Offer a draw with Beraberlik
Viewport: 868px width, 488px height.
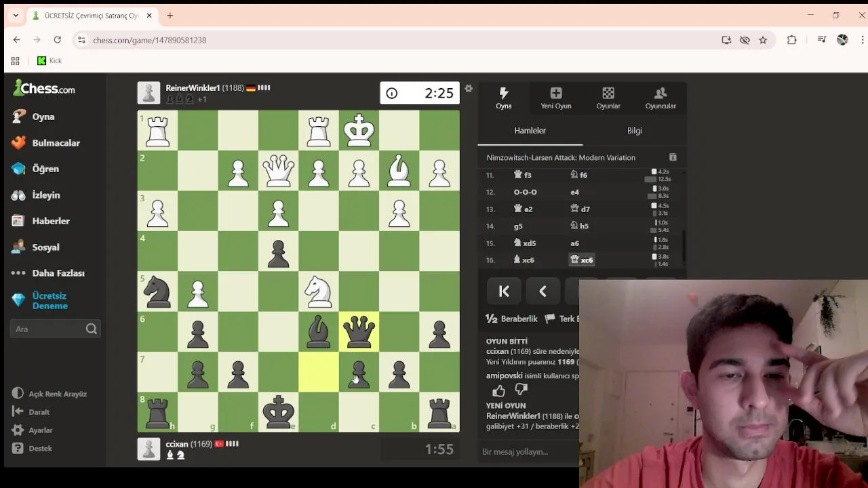click(512, 319)
